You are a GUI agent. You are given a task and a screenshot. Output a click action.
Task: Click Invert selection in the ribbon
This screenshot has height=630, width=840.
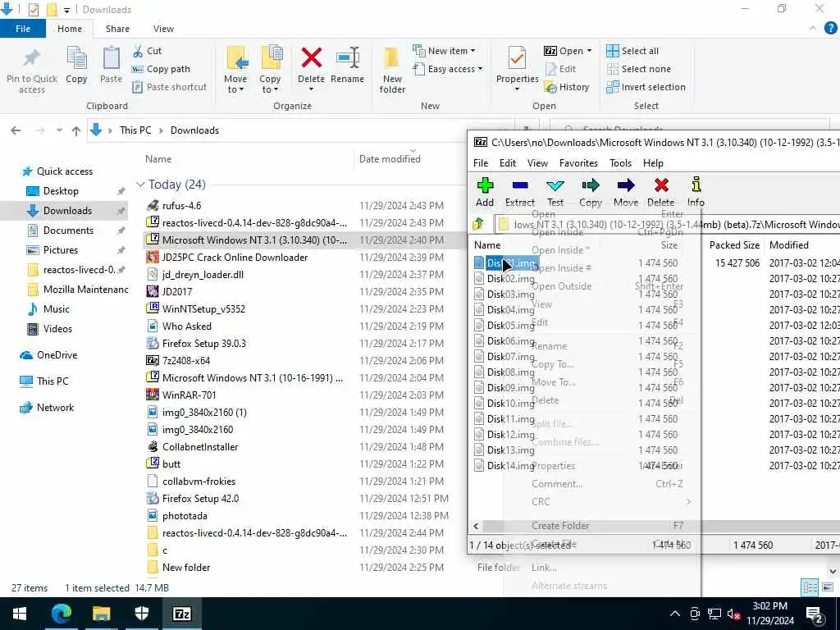pos(646,87)
